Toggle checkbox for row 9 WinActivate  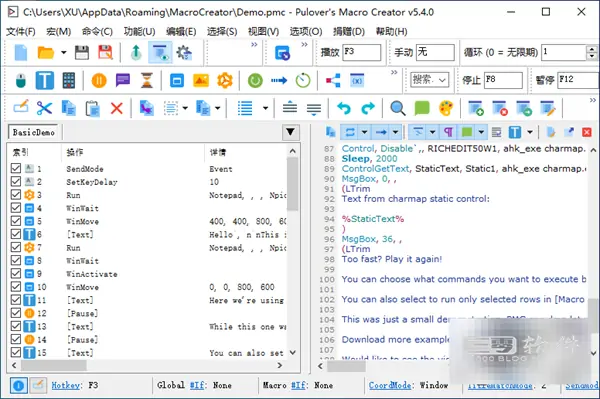pos(16,274)
